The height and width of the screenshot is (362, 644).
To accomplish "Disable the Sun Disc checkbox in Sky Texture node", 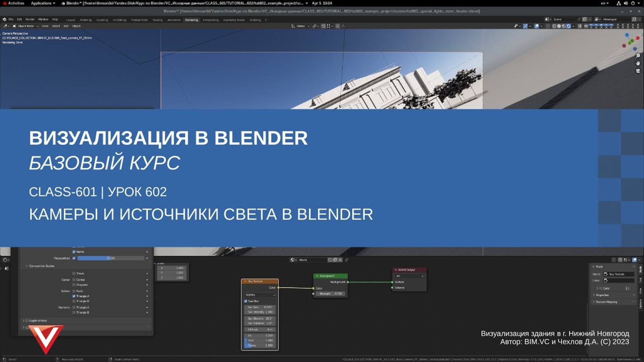I will tap(246, 301).
